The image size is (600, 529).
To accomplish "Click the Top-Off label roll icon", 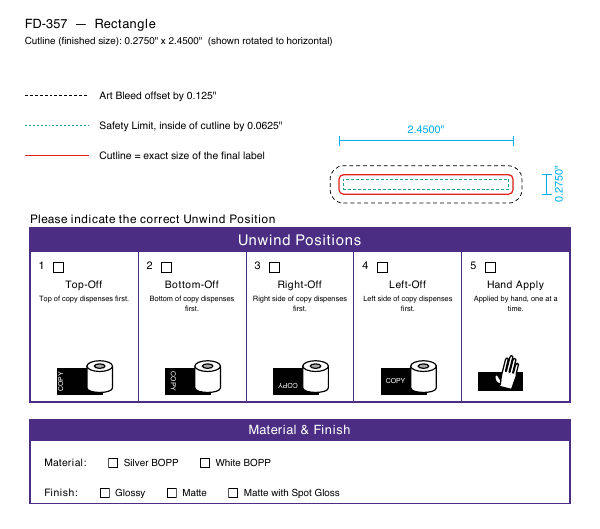I will click(x=85, y=377).
